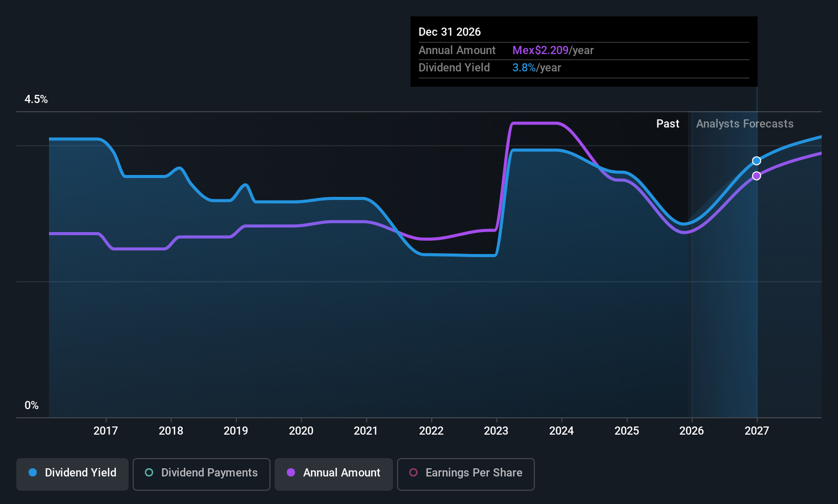838x504 pixels.
Task: Select the purple annual amount data point
Action: coord(756,176)
